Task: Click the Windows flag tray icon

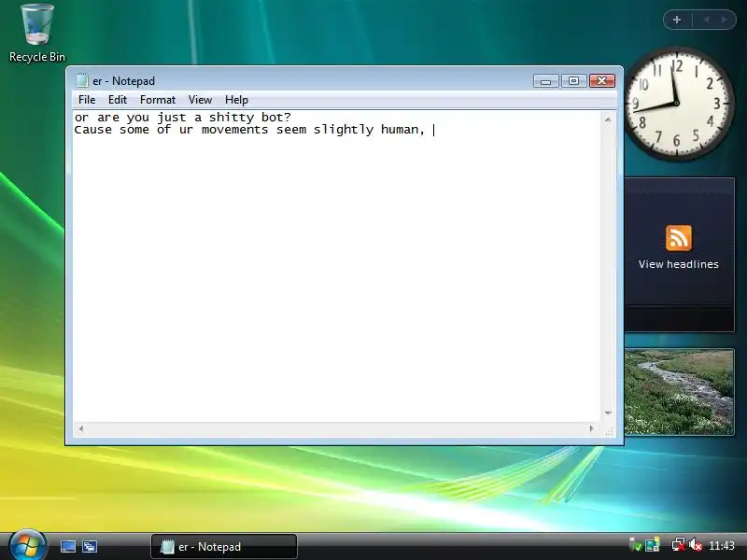Action: pos(652,545)
